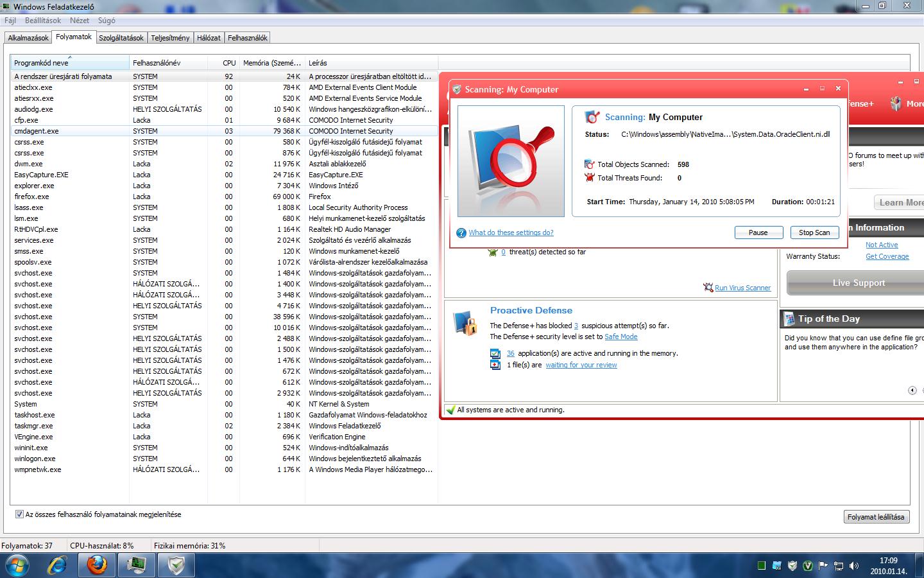The height and width of the screenshot is (578, 924).
Task: Click the COMODO shield tray icon
Action: click(x=792, y=566)
